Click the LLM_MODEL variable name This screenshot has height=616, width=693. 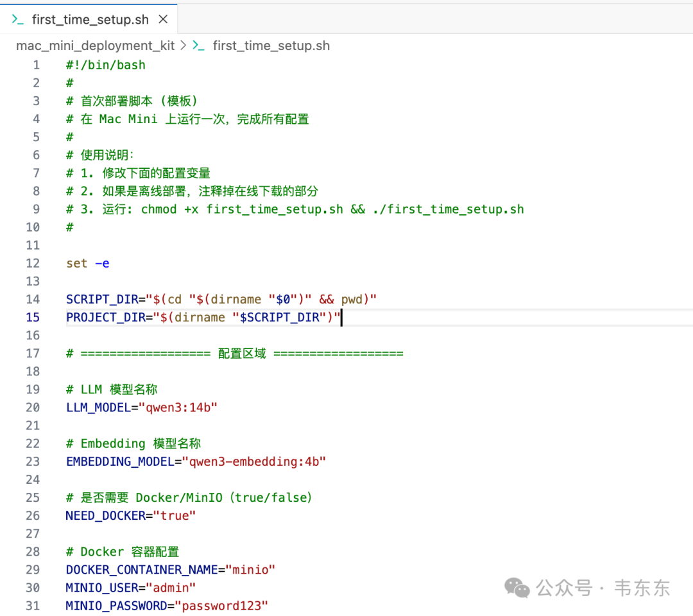tap(98, 407)
